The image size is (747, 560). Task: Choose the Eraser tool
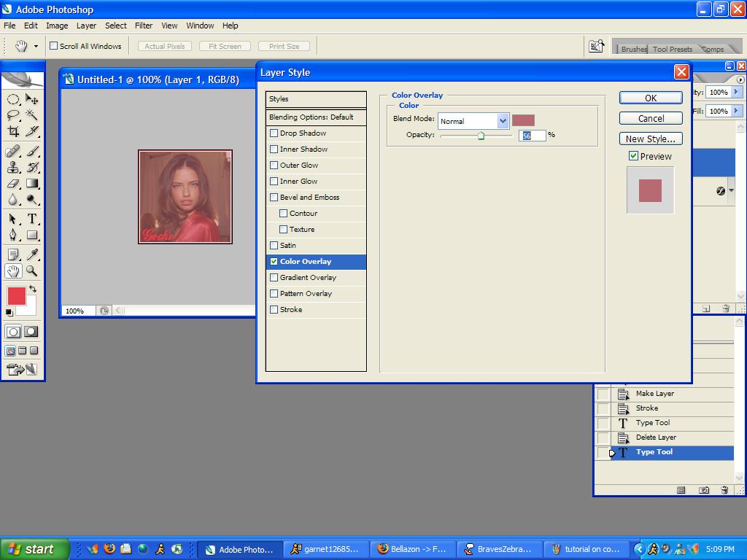pos(13,184)
